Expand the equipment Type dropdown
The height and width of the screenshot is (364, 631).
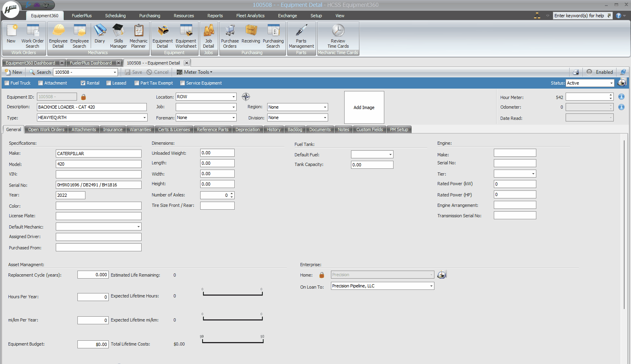pos(144,117)
